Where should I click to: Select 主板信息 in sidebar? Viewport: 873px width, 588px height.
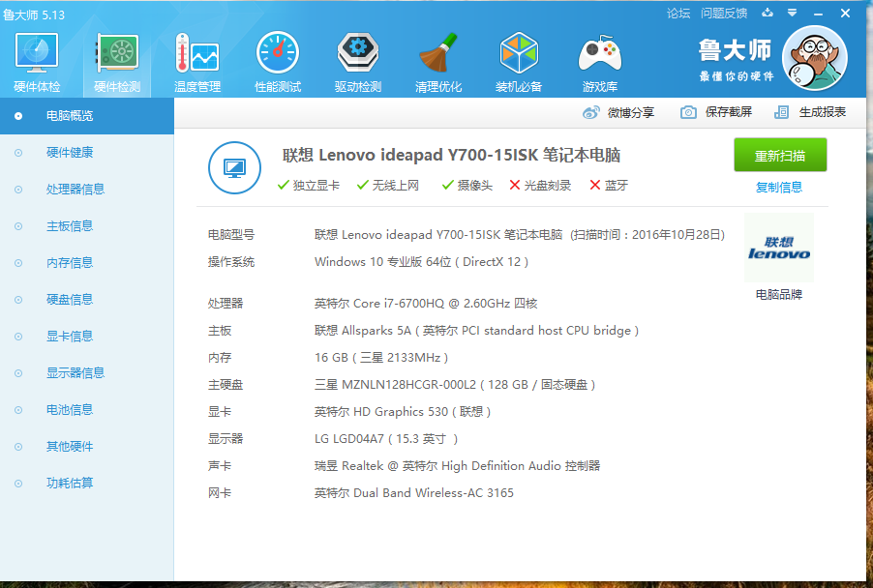pyautogui.click(x=87, y=226)
